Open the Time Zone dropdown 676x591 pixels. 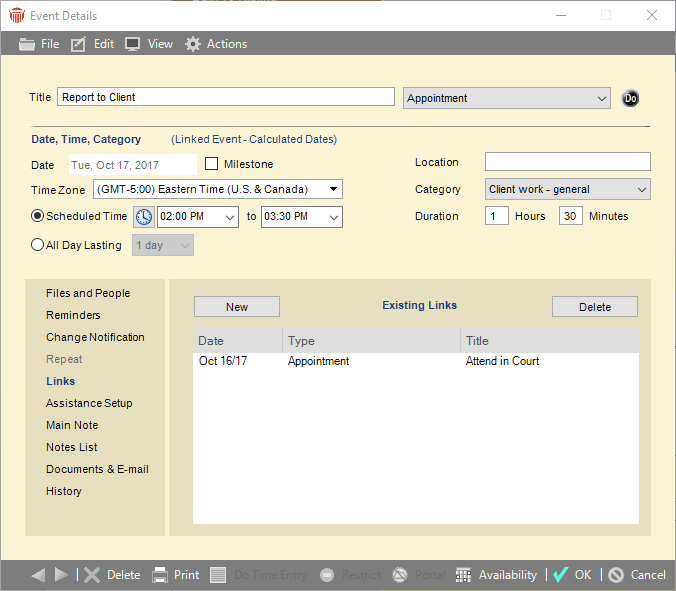click(333, 189)
